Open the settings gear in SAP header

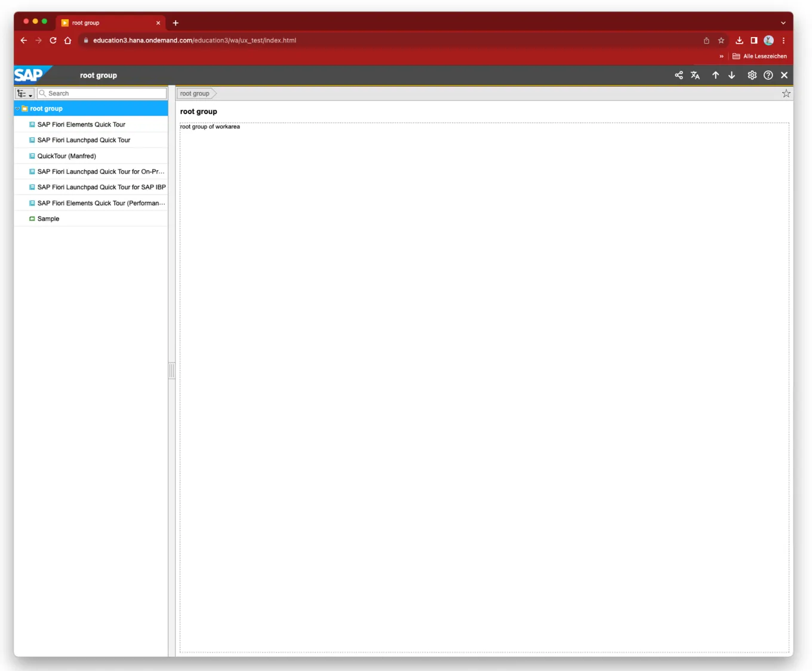(752, 75)
